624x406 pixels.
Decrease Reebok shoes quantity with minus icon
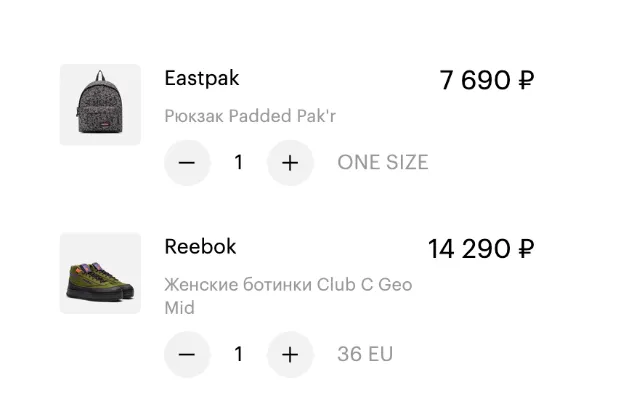point(187,354)
